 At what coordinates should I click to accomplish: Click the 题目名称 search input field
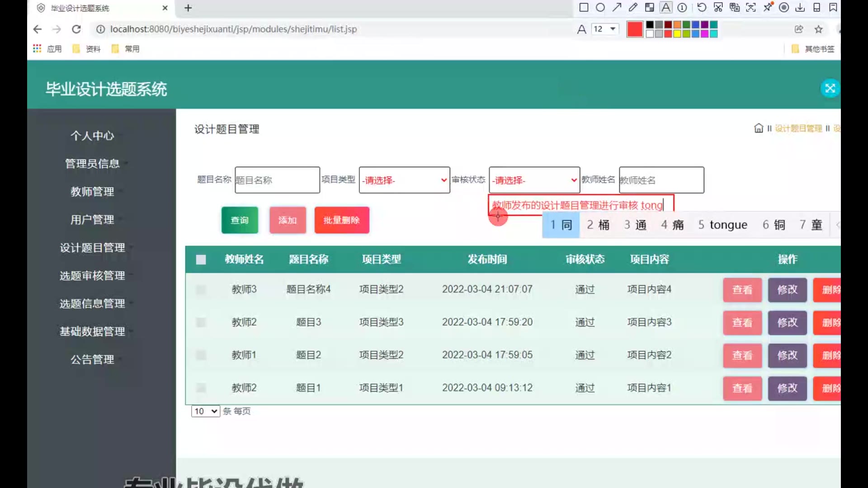[x=277, y=180]
